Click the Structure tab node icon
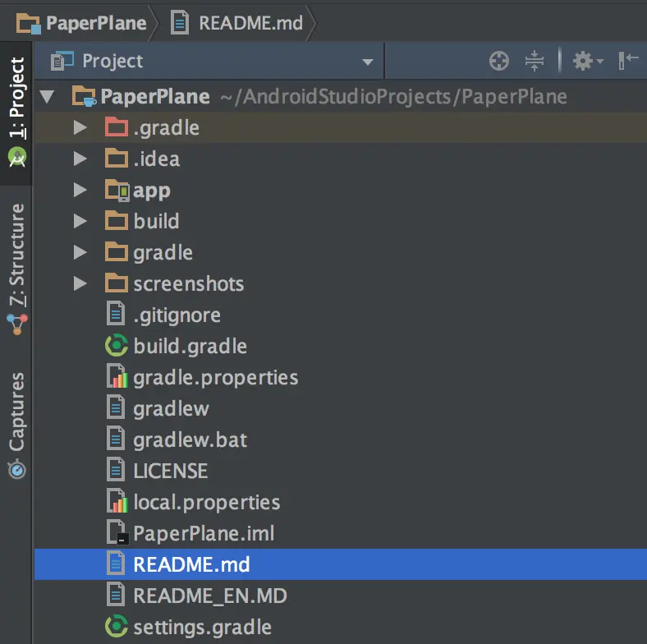 (x=17, y=324)
